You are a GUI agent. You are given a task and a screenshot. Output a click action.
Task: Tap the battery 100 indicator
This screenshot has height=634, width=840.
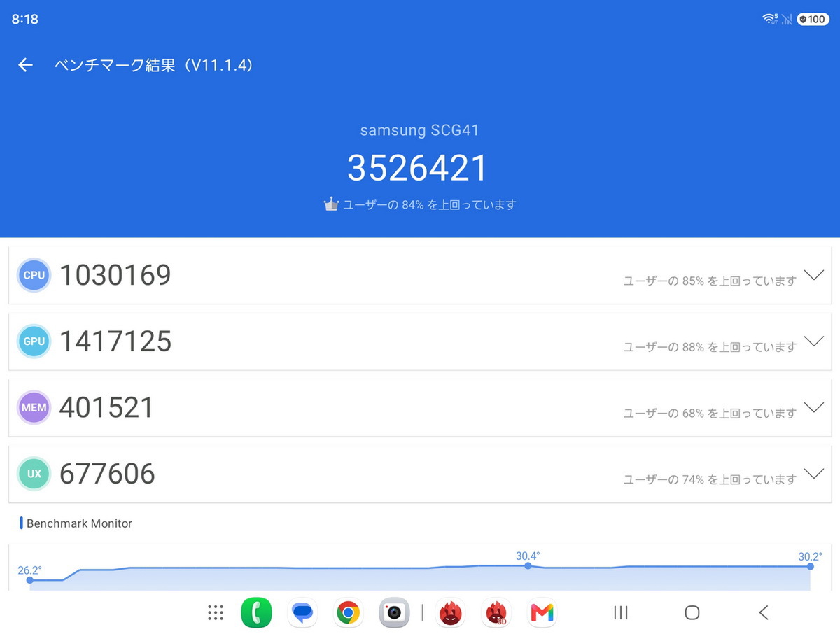click(813, 19)
